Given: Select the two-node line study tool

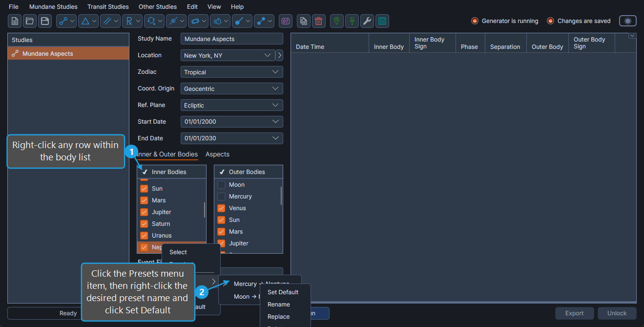Looking at the screenshot, I should coord(264,21).
